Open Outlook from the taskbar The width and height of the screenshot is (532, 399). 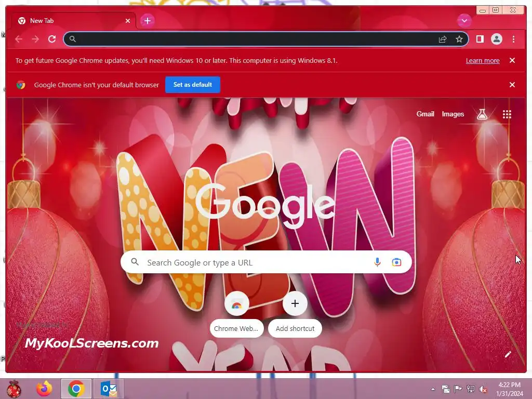(109, 389)
